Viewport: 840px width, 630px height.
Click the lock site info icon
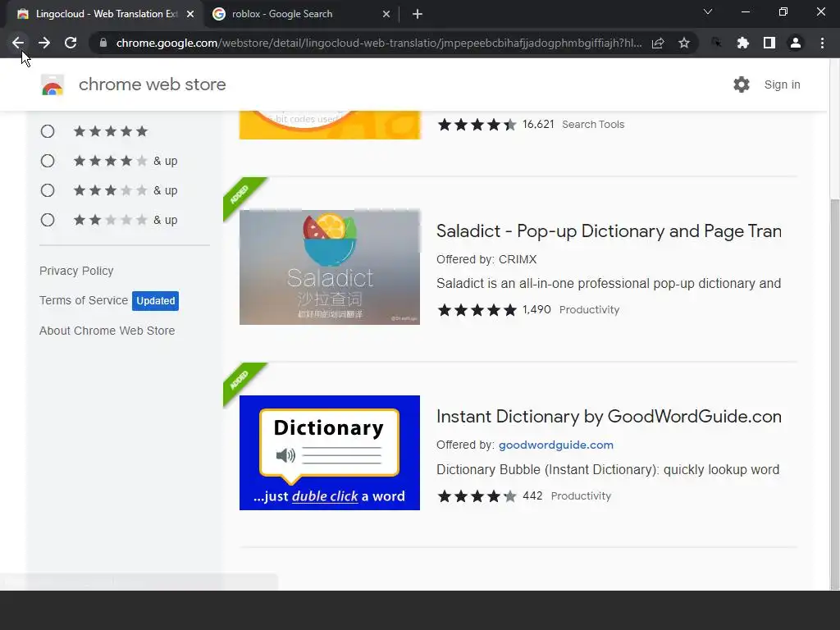[103, 43]
